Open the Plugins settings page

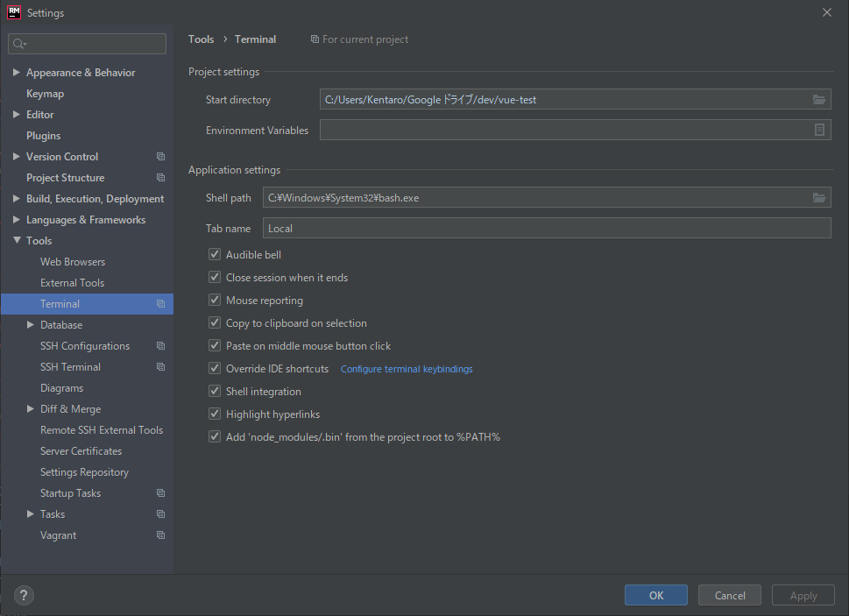point(43,135)
